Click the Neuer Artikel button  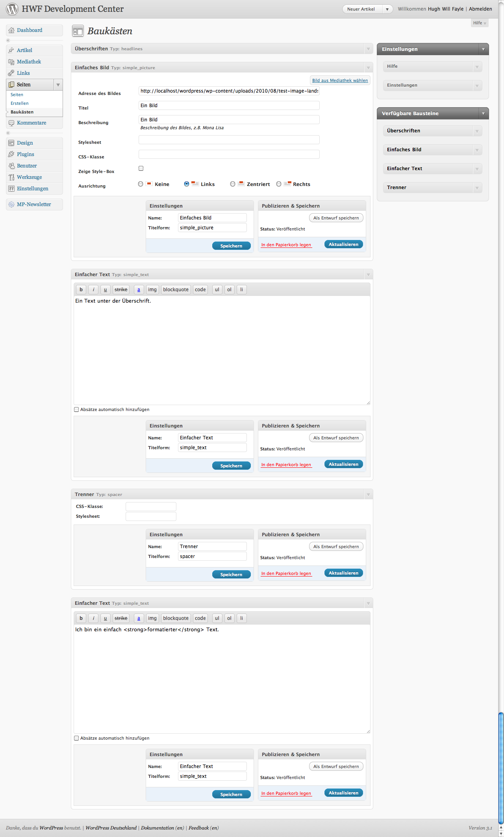tap(361, 9)
